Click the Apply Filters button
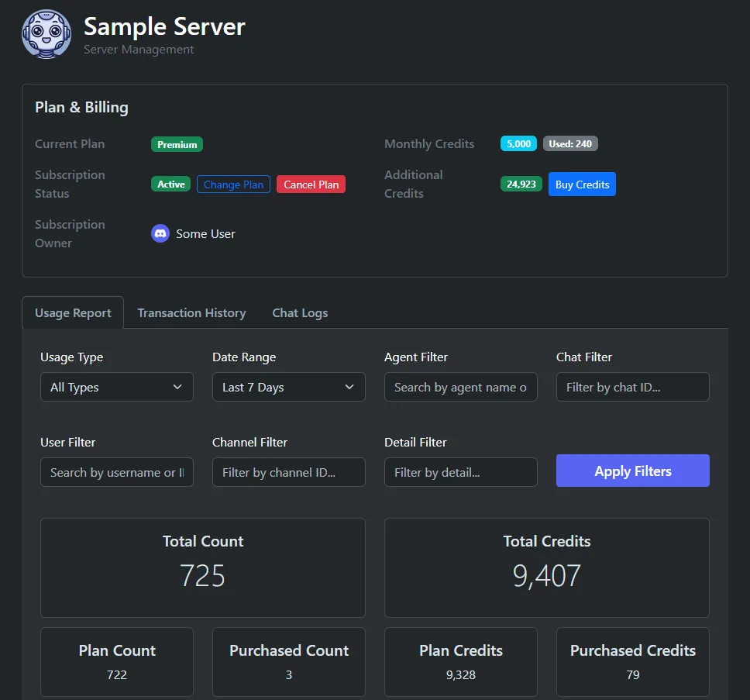 [x=632, y=471]
